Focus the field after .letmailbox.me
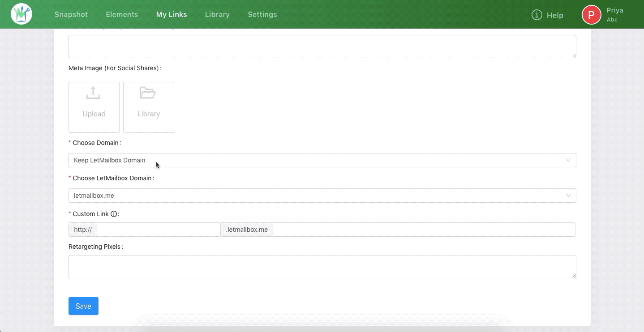The height and width of the screenshot is (332, 644). pos(424,230)
